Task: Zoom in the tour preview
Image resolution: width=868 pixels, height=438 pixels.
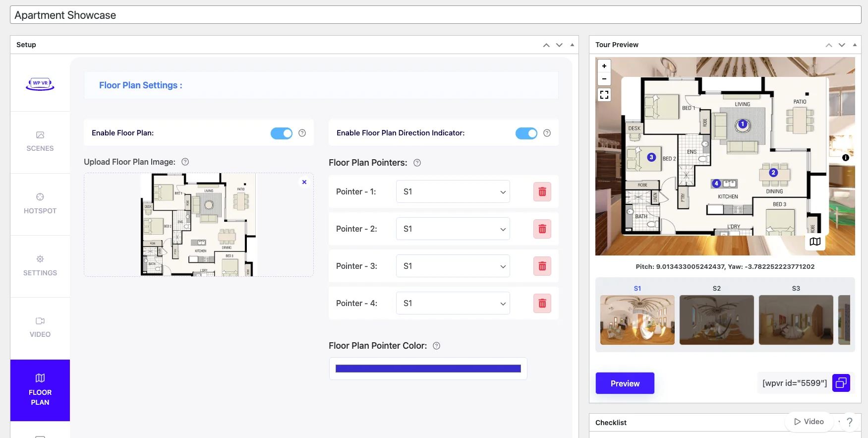Action: pyautogui.click(x=604, y=66)
